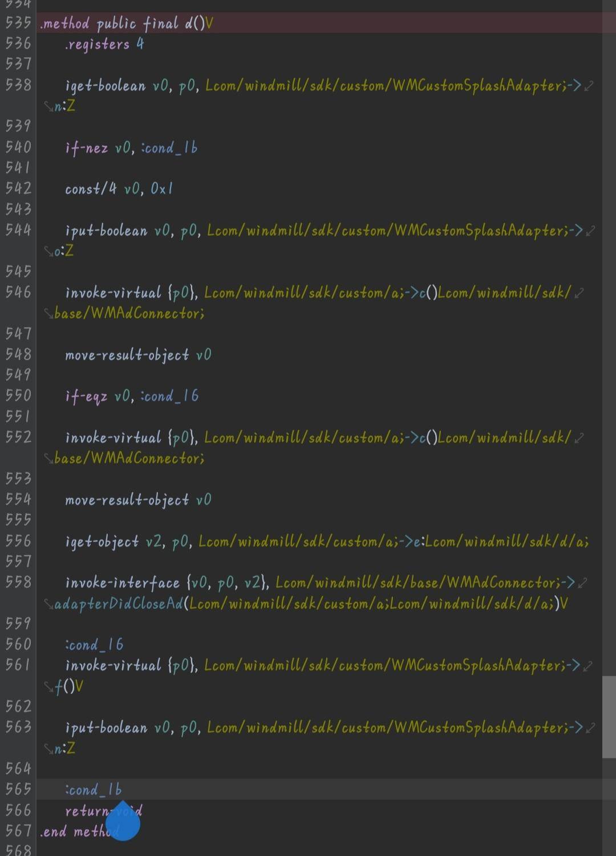Grab the vertical scrollbar thumb

point(609,717)
